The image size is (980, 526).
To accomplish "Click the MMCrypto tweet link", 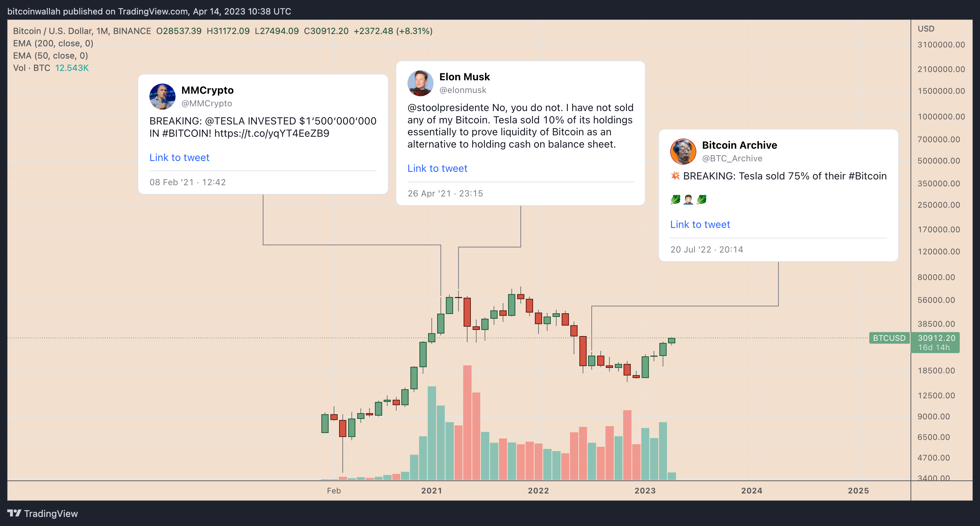I will [179, 157].
